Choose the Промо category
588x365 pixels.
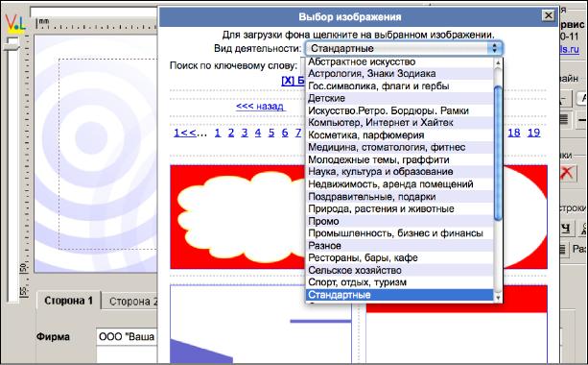coord(400,221)
